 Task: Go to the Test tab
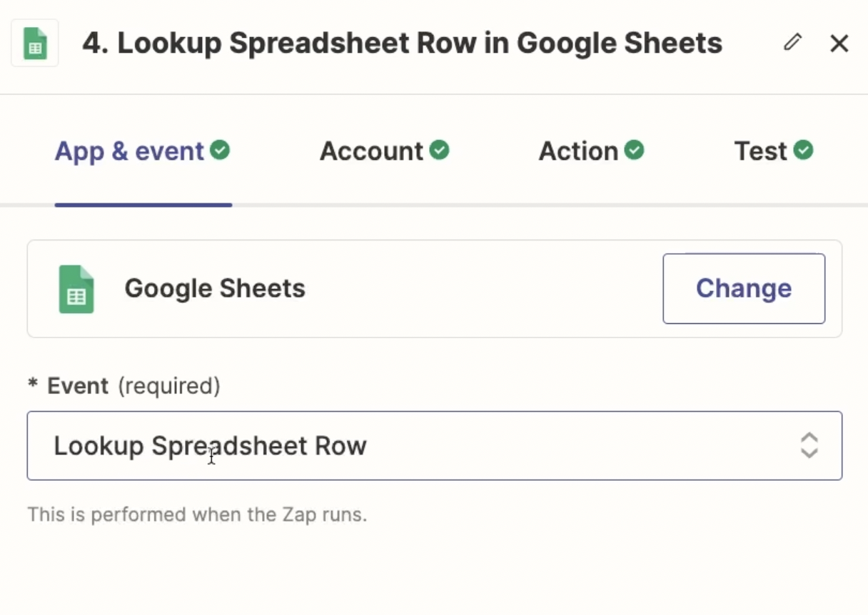(774, 151)
